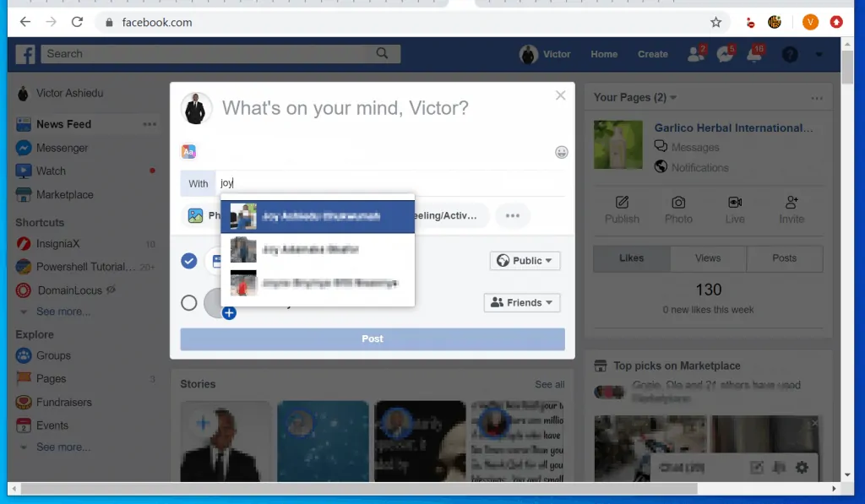This screenshot has height=504, width=865.
Task: Close the post composer dialog
Action: click(x=561, y=95)
